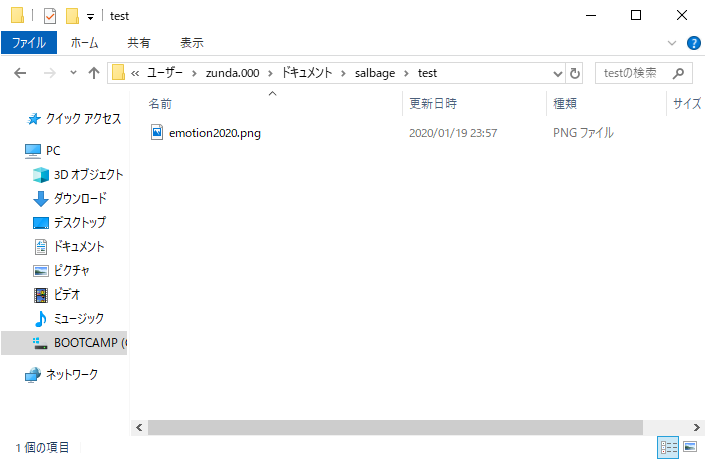The width and height of the screenshot is (706, 460).
Task: Open the recent locations dropdown
Action: tap(73, 72)
